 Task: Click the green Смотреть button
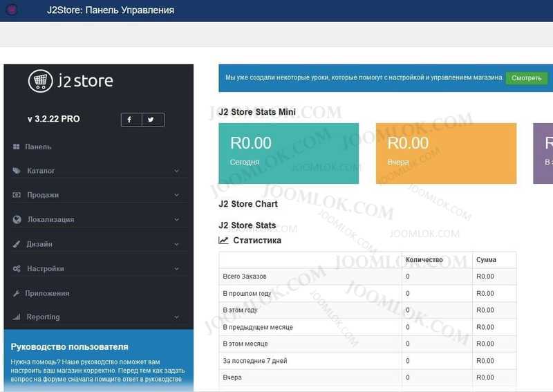(527, 78)
